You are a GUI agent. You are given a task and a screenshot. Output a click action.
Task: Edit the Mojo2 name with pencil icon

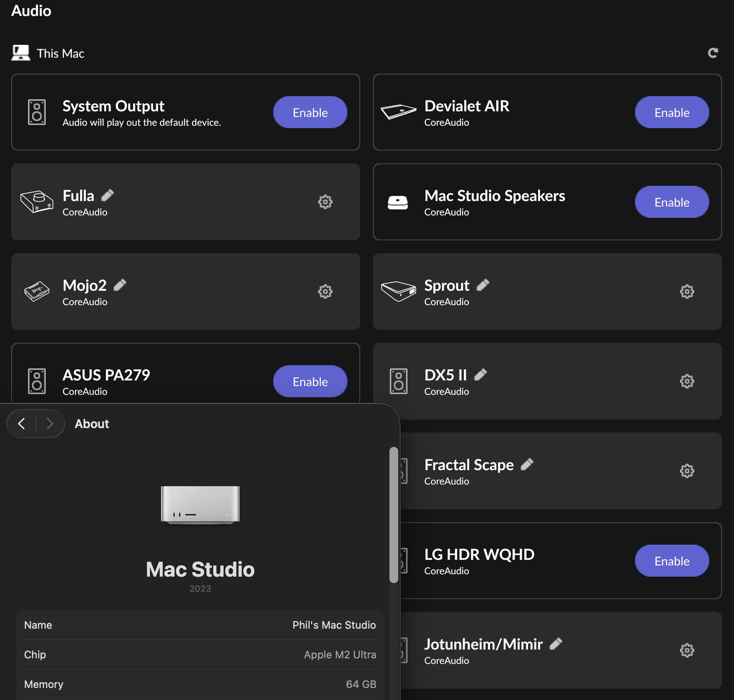(x=120, y=285)
